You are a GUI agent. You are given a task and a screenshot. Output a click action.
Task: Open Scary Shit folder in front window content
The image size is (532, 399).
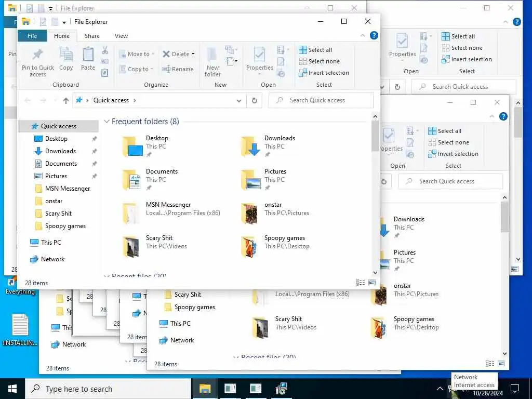point(154,246)
